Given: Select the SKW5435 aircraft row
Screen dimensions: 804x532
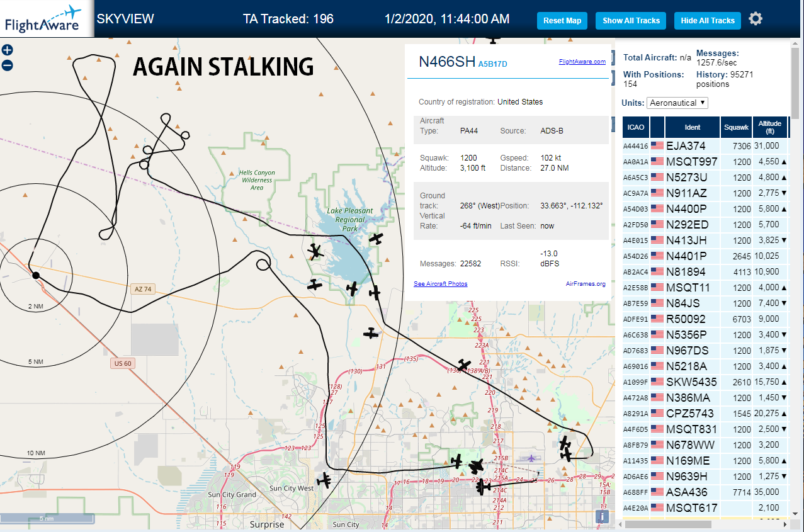Looking at the screenshot, I should tap(706, 382).
